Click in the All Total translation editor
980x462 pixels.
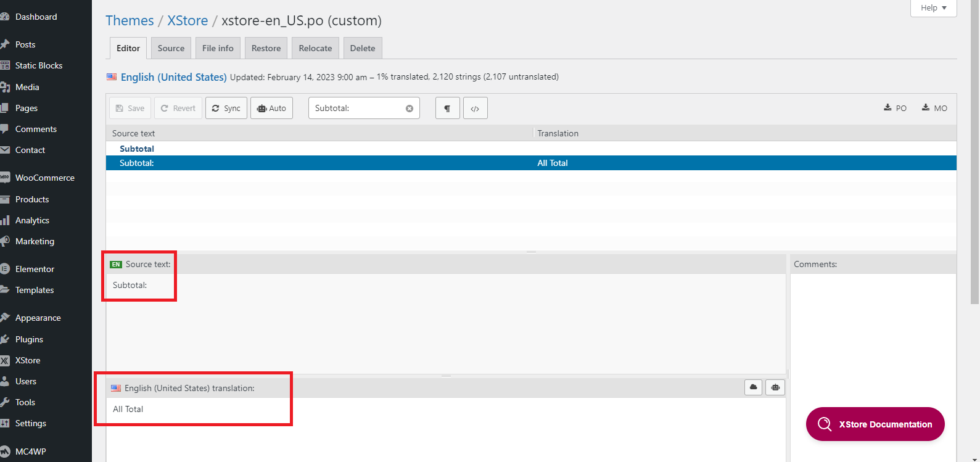[445, 429]
